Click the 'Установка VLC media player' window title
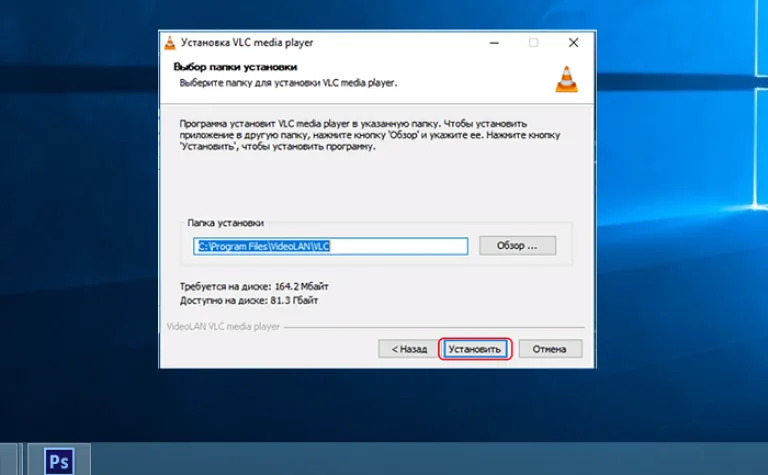 247,43
